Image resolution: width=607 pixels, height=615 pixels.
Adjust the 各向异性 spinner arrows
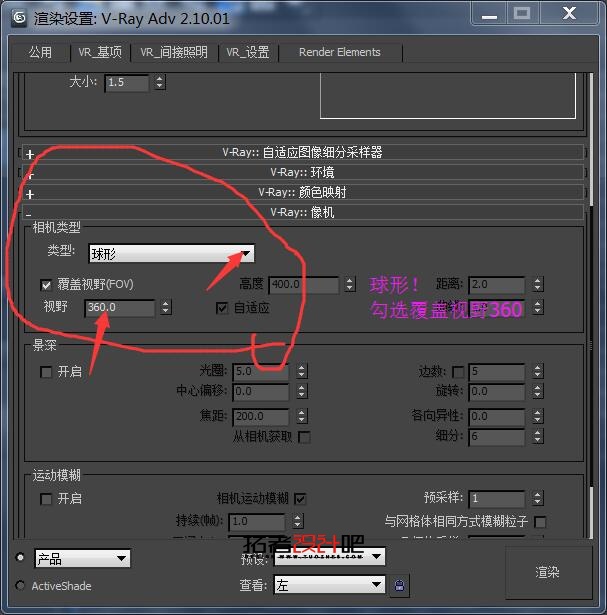click(538, 417)
